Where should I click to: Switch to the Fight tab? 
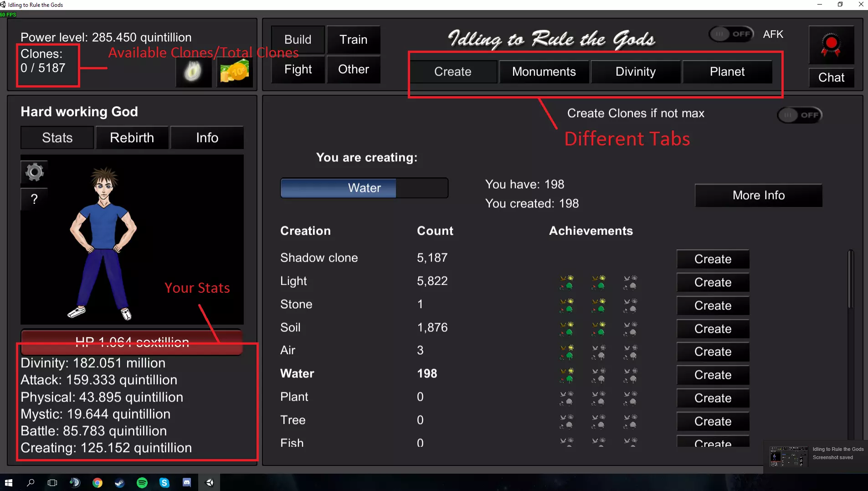[298, 69]
